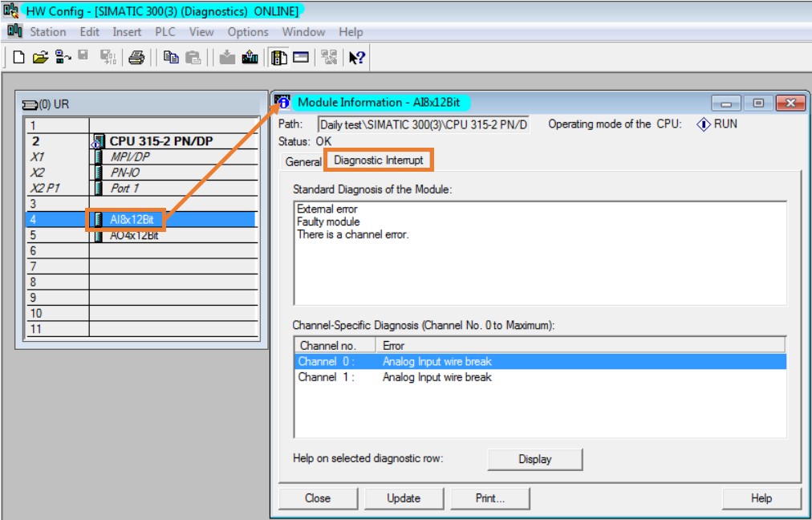
Task: Click the Paste clipboard toolbar icon
Action: (x=193, y=57)
